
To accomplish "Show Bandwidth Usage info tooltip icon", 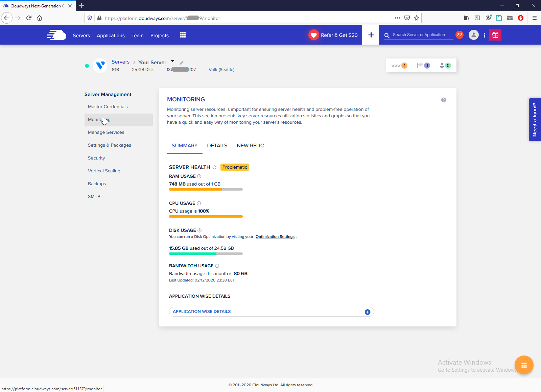I will click(x=217, y=266).
